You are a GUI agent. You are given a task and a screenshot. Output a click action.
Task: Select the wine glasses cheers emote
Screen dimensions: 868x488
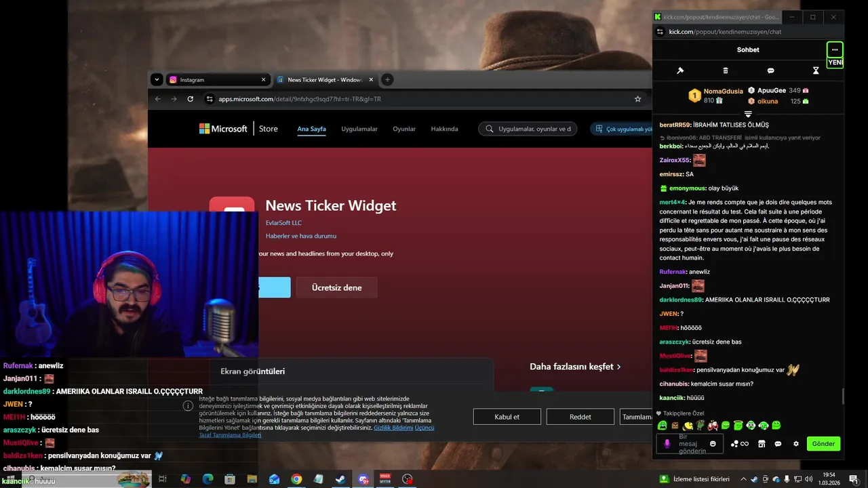pos(713,426)
